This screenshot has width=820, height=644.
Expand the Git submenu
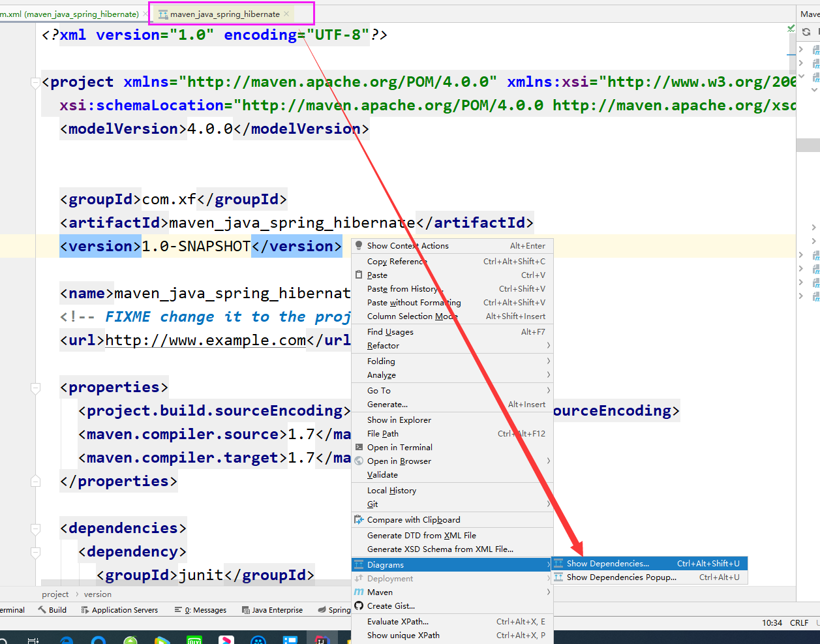pos(451,504)
